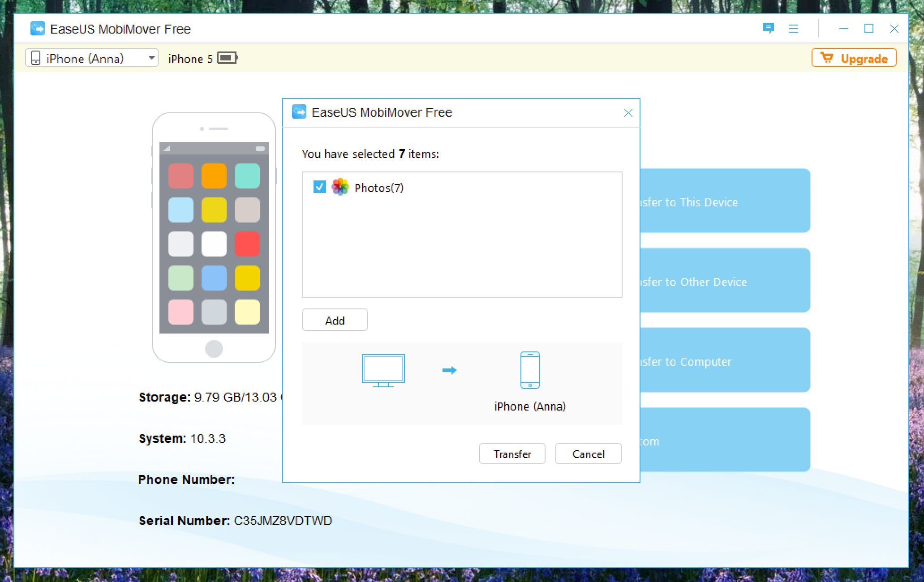Close the selected items dialog
The height and width of the screenshot is (582, 924).
pos(628,113)
